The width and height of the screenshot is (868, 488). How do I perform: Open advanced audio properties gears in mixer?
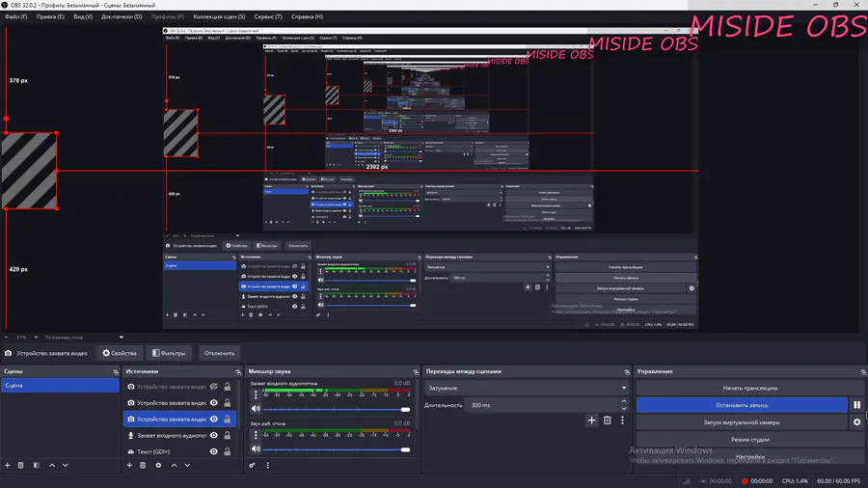(x=252, y=465)
